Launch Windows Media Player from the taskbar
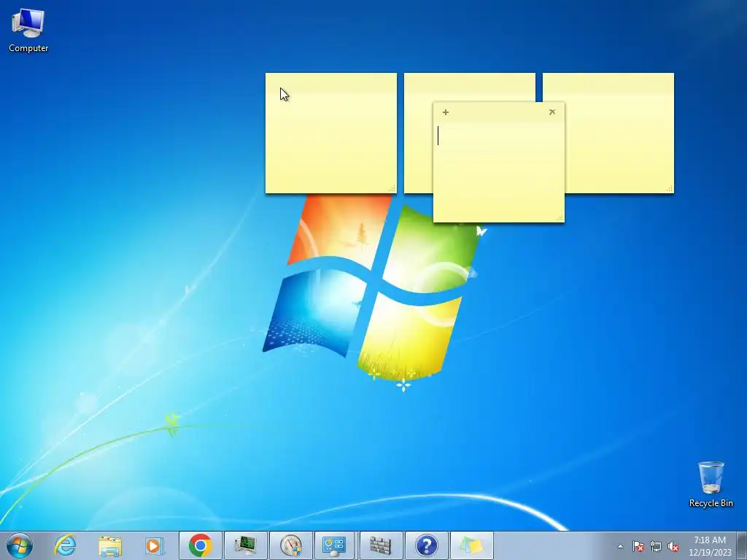The image size is (747, 560). pos(155,545)
